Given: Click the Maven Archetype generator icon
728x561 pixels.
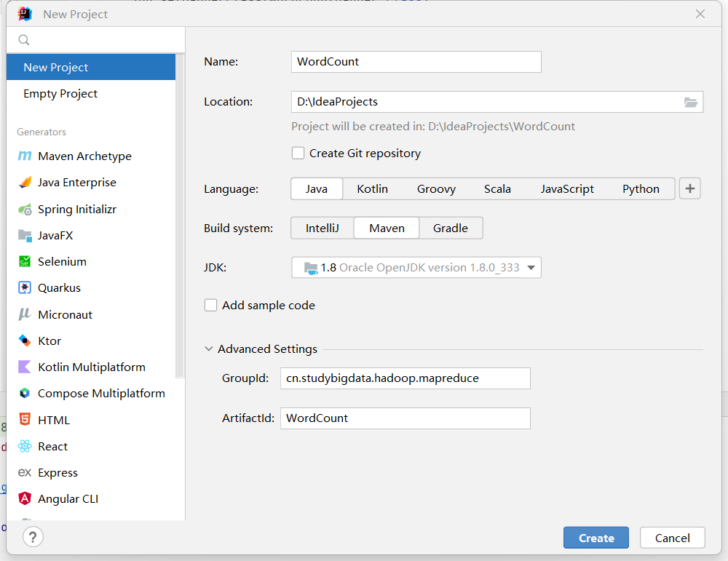Looking at the screenshot, I should (x=25, y=156).
